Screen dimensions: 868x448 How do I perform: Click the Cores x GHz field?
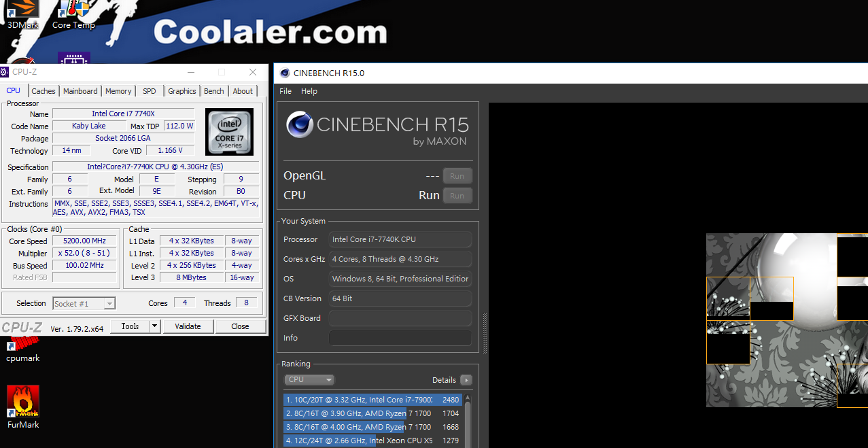pos(400,259)
